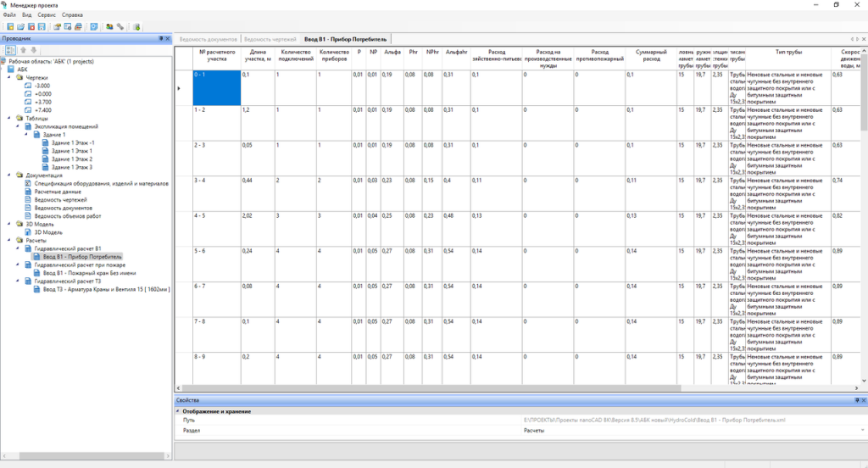
Task: Close the Проводник panel with its X
Action: [167, 39]
